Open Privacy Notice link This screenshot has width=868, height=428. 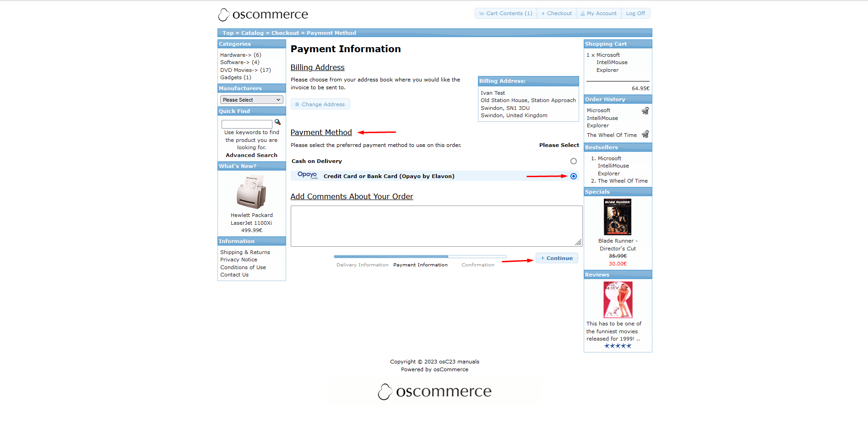[239, 260]
